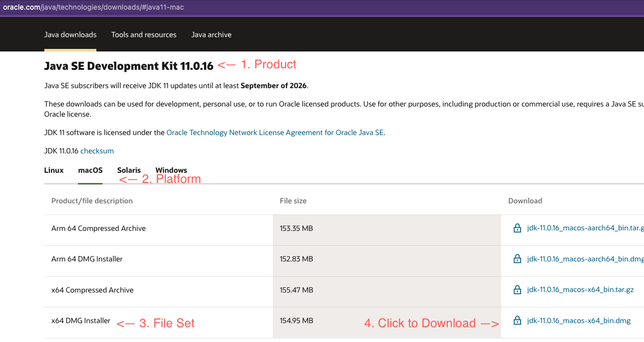Viewport: 644px width, 342px height.
Task: Download jdk-11.0.16_macos-aarch64_bin.tar.gz
Action: [x=585, y=228]
